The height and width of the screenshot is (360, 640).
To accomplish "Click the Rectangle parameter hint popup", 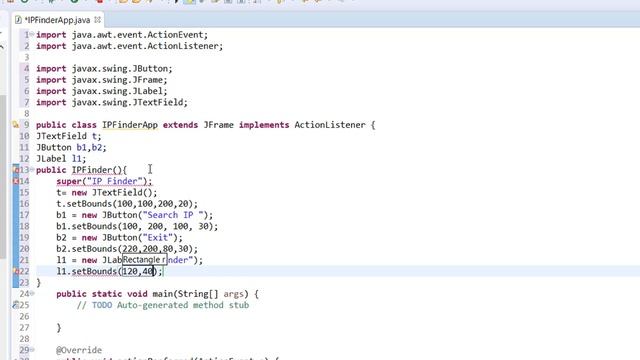I will coord(144,260).
